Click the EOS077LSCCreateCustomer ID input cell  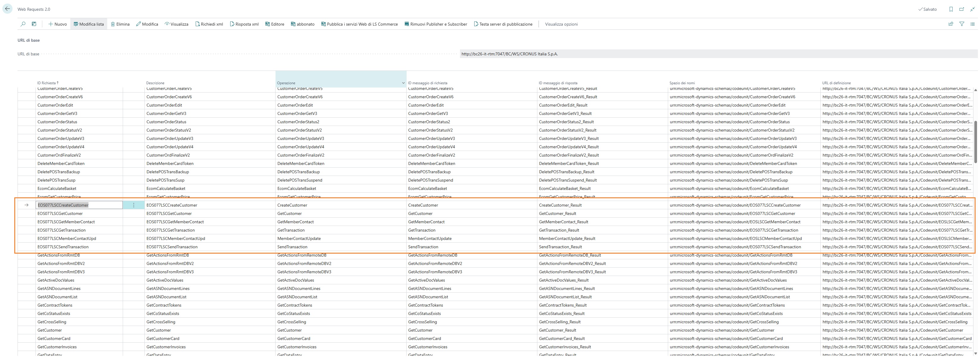click(79, 205)
